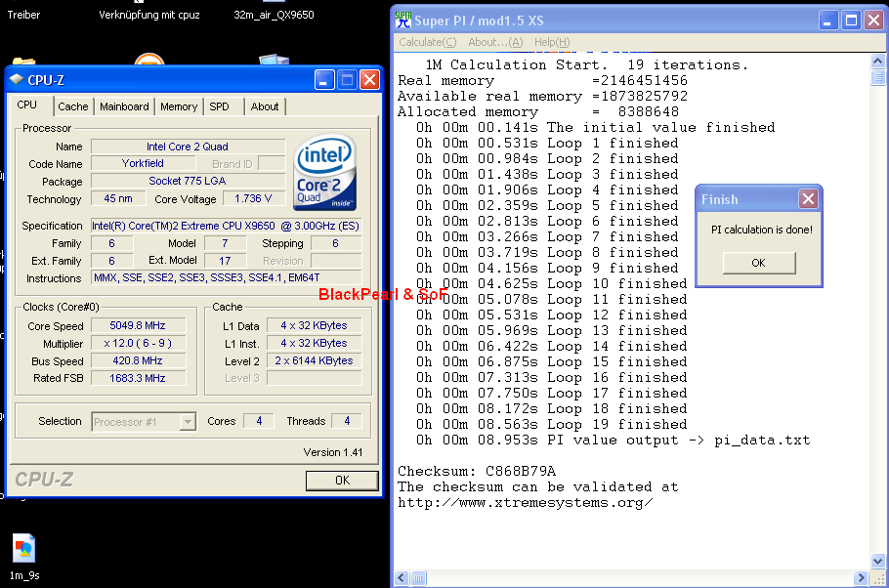
Task: Click the Super PI scroll down arrow
Action: click(x=877, y=561)
